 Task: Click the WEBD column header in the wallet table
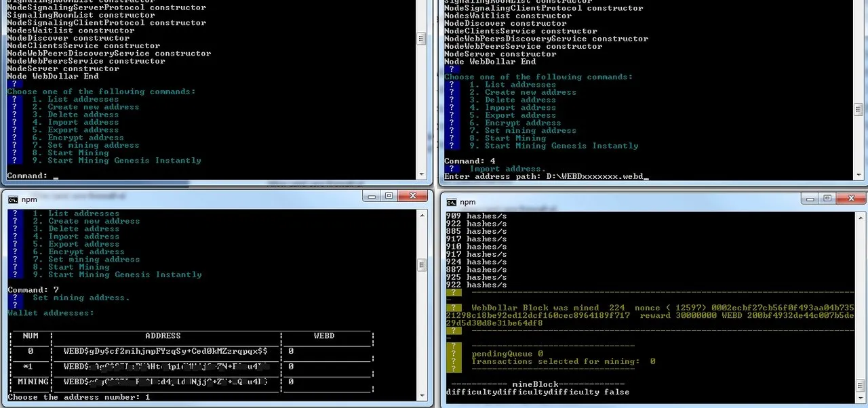pos(325,335)
